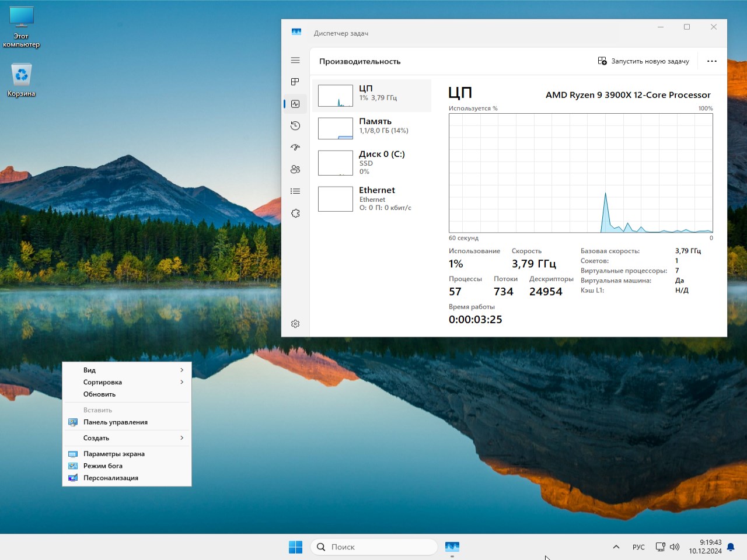Screen dimensions: 747x560
Task: Open the volume speaker tray icon
Action: pyautogui.click(x=675, y=547)
